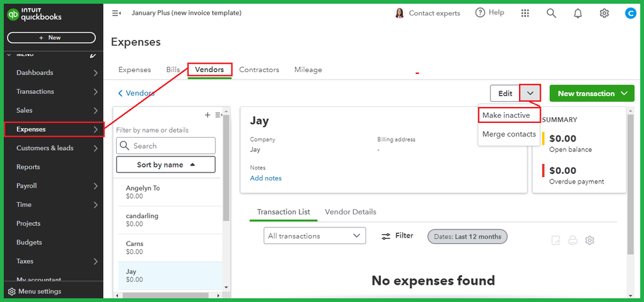Viewport: 644px width, 302px height.
Task: Click vendor list vertical scrollbar
Action: (x=226, y=168)
